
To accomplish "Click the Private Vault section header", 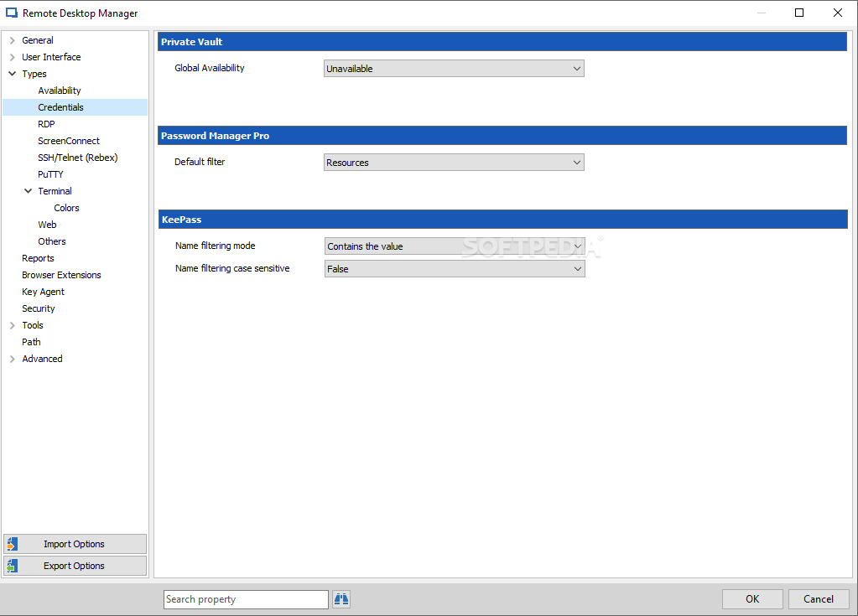I will click(x=502, y=42).
